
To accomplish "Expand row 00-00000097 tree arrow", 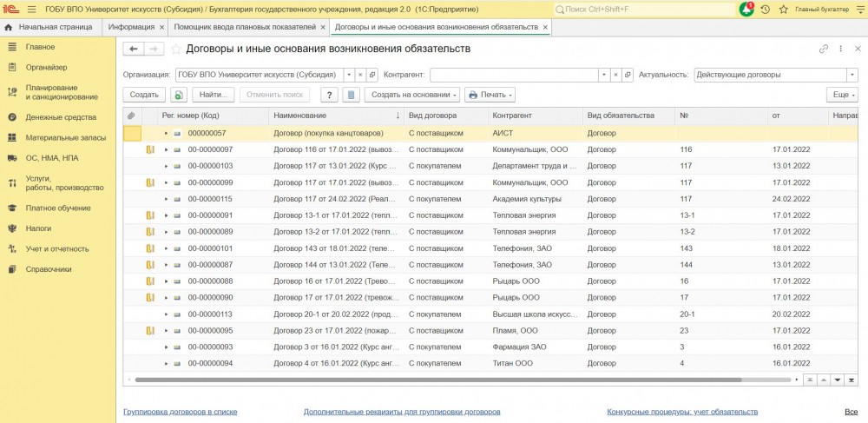I will (x=166, y=150).
